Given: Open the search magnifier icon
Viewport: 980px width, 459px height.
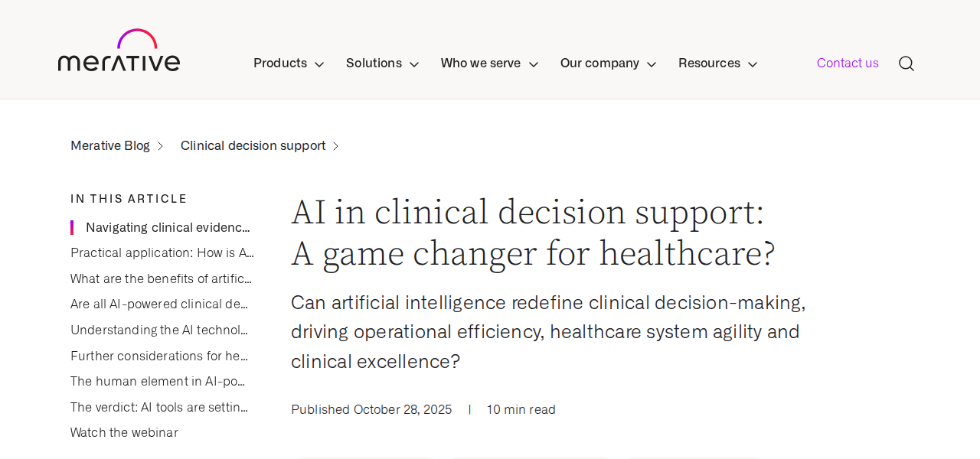Looking at the screenshot, I should pyautogui.click(x=906, y=63).
